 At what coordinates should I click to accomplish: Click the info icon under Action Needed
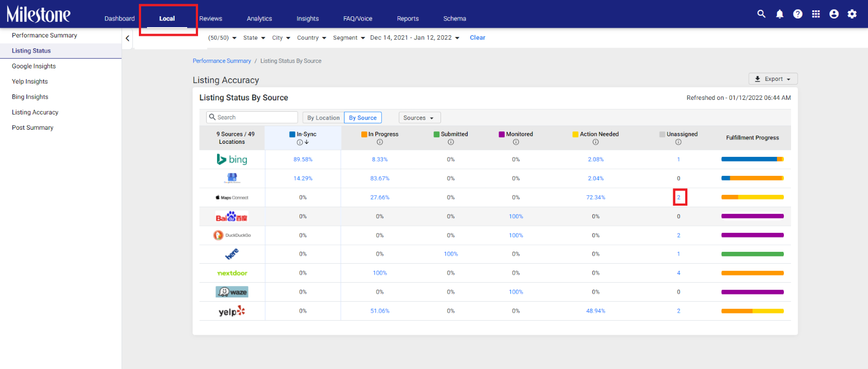(596, 142)
